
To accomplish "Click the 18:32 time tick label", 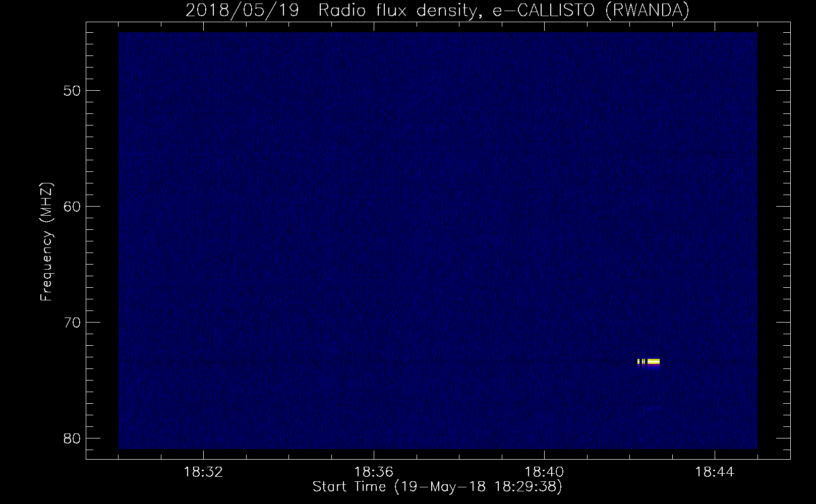I will pos(203,472).
